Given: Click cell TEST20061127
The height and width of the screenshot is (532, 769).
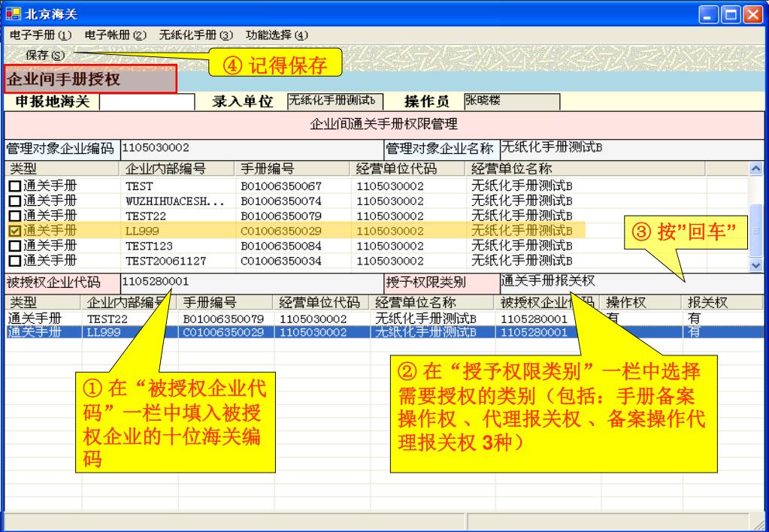Looking at the screenshot, I should 166,261.
